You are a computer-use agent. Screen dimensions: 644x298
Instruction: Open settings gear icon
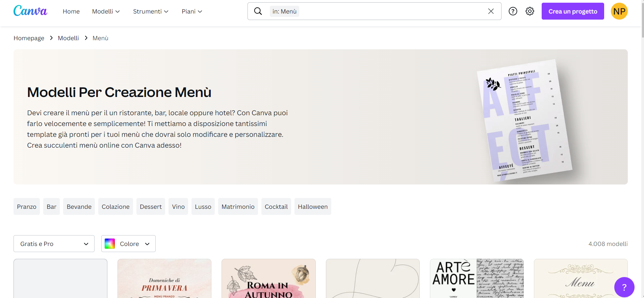[x=530, y=11]
